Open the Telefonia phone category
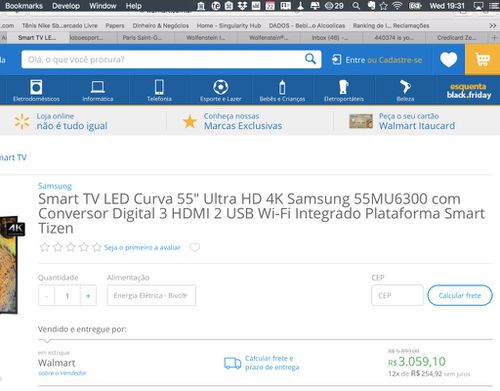Viewport: 500px width, 391px height. (x=159, y=90)
